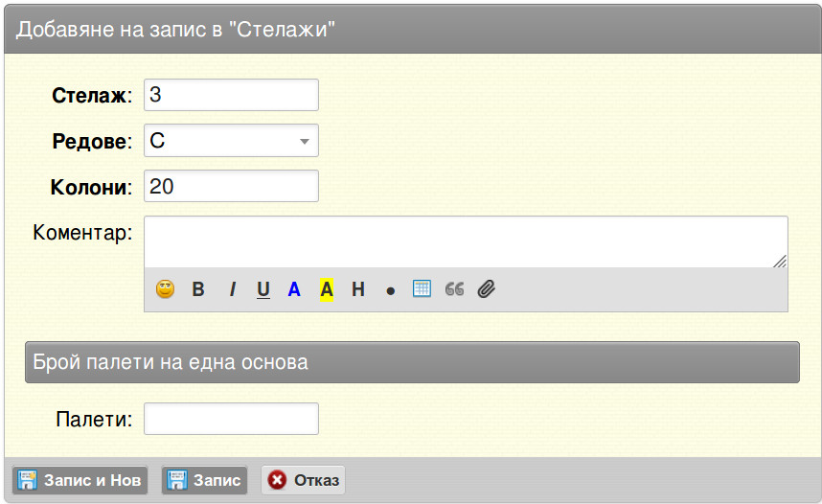Apply yellow highlight background color

[x=327, y=289]
